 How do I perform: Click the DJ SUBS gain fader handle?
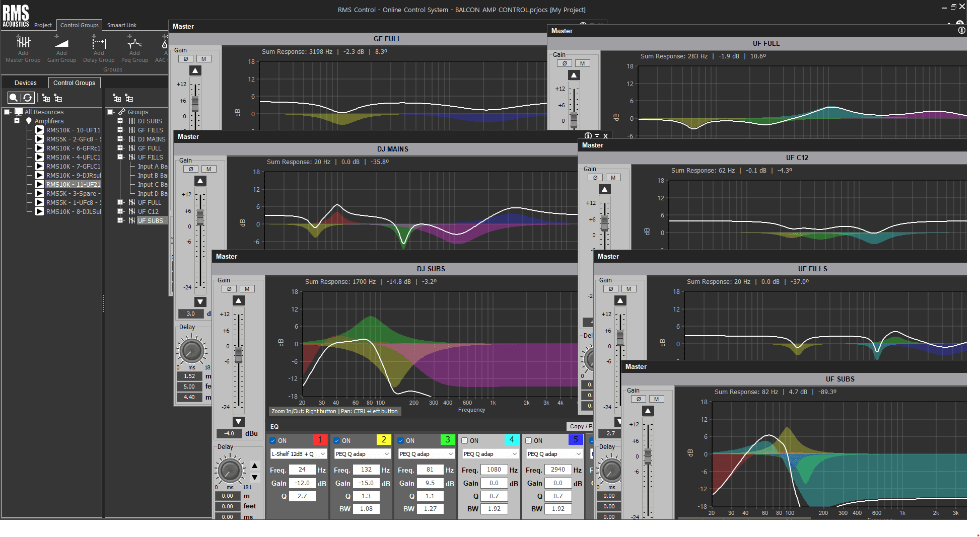(x=239, y=355)
